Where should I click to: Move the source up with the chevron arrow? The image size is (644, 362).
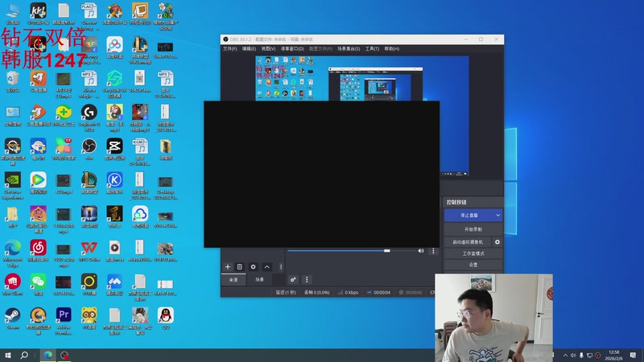(267, 267)
